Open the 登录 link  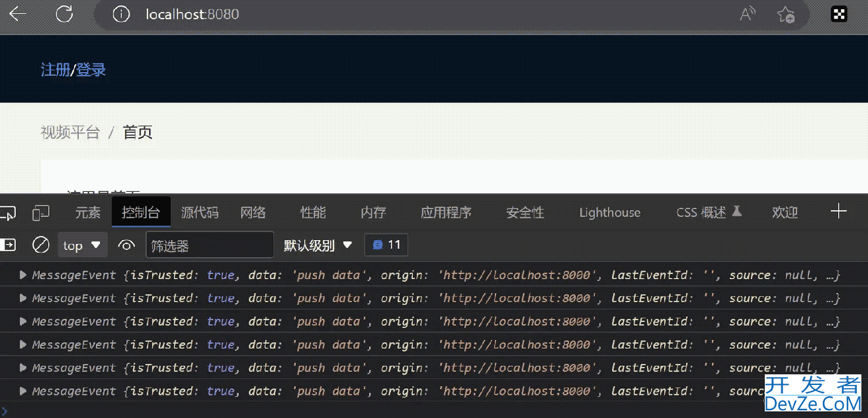(x=91, y=69)
